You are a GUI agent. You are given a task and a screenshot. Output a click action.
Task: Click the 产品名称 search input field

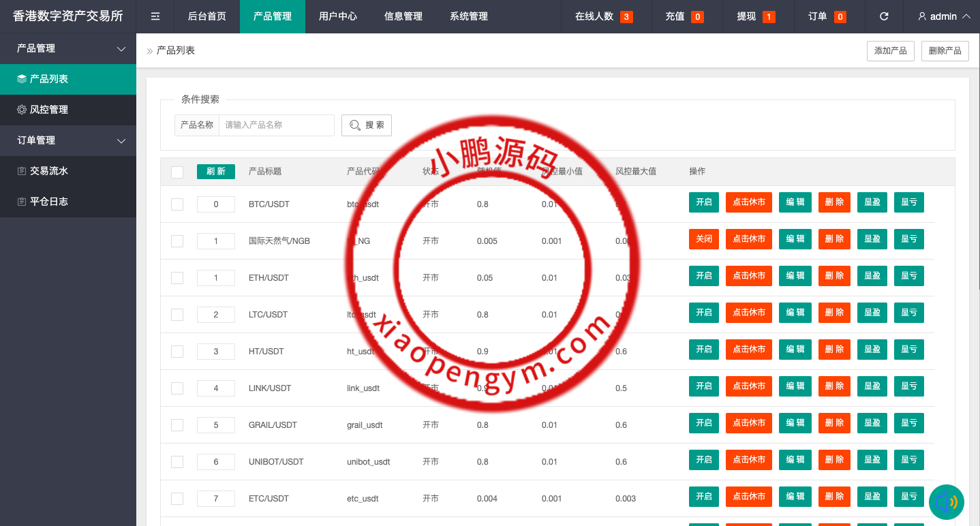276,125
